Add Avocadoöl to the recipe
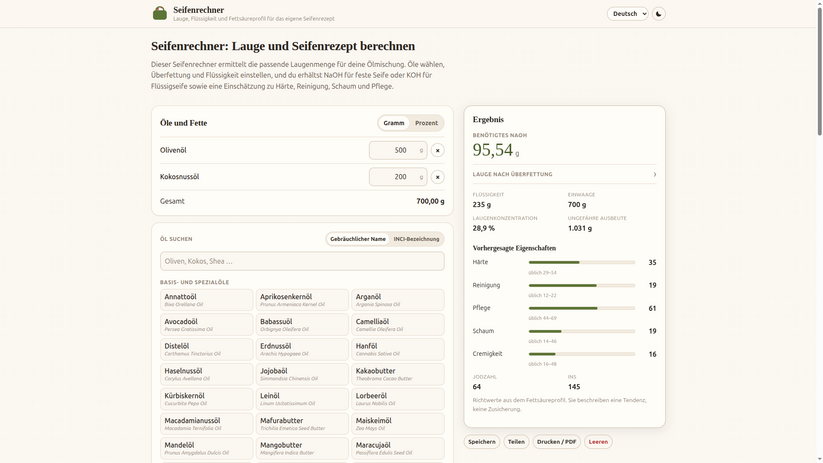 point(206,324)
